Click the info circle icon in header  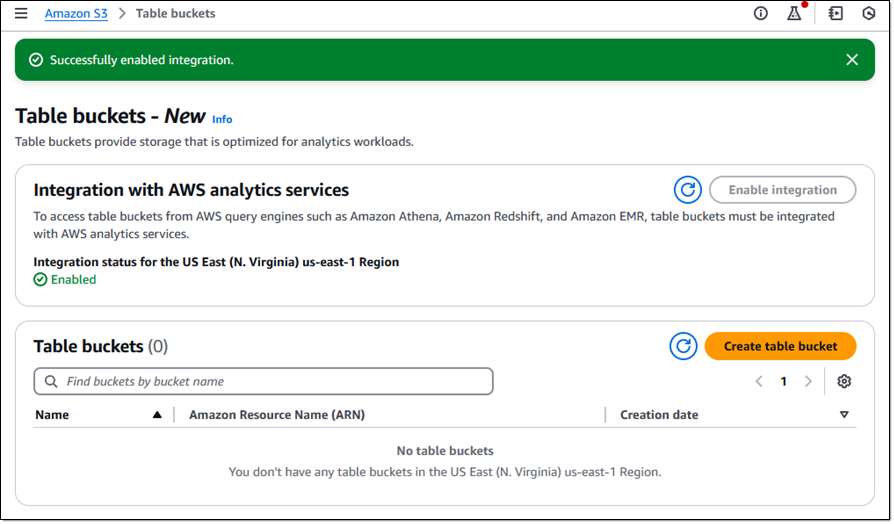(761, 13)
